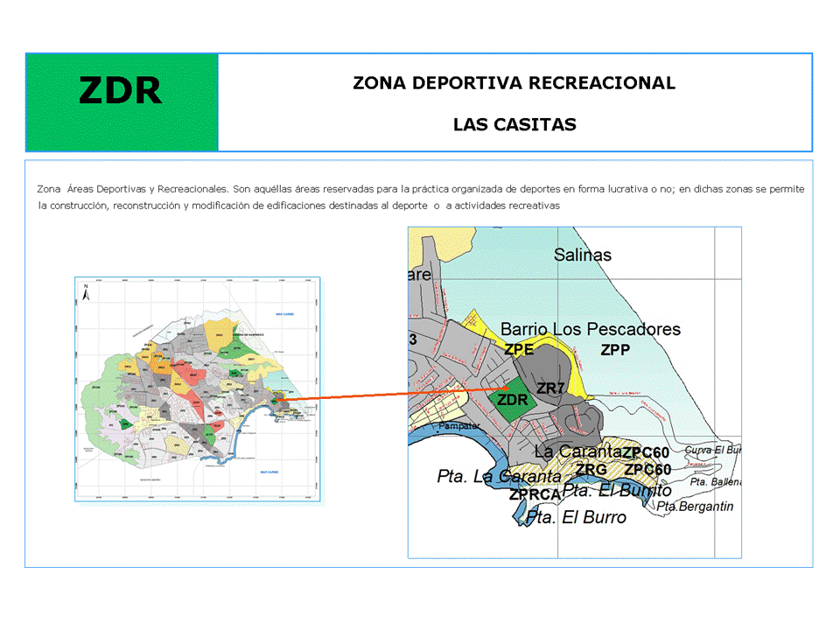The image size is (840, 630).
Task: Click the municipality overview map thumbnail
Action: pyautogui.click(x=198, y=389)
